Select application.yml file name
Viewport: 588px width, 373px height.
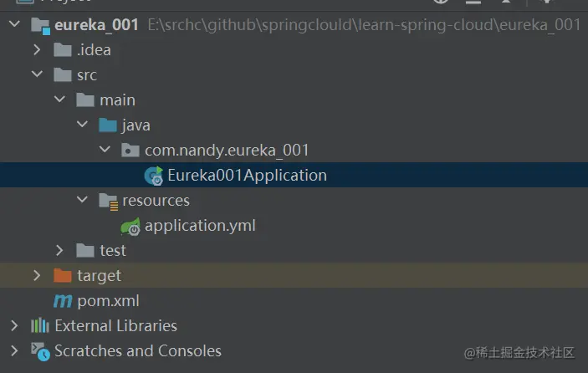tap(200, 226)
